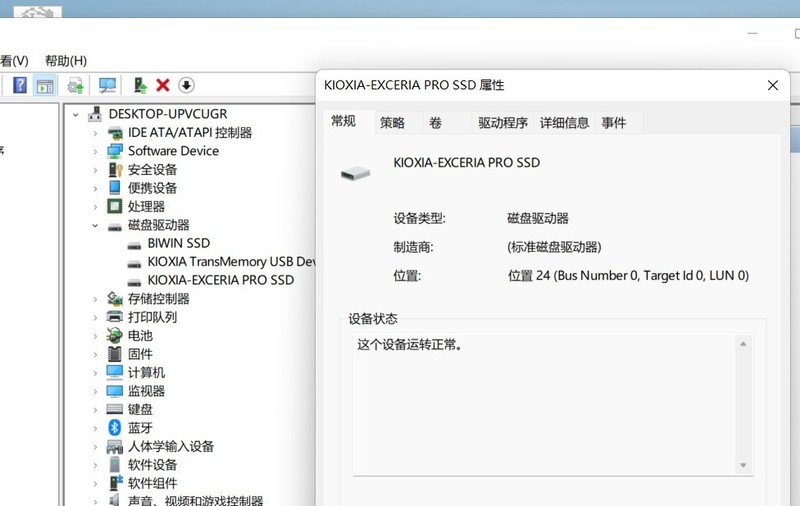Image resolution: width=800 pixels, height=506 pixels.
Task: Click the keyboard category icon
Action: (x=115, y=409)
